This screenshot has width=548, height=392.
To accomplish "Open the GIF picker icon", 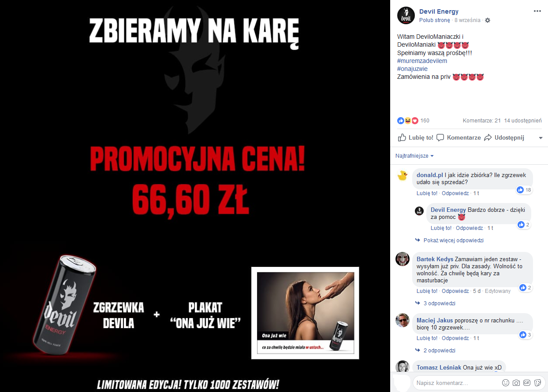I will [527, 383].
